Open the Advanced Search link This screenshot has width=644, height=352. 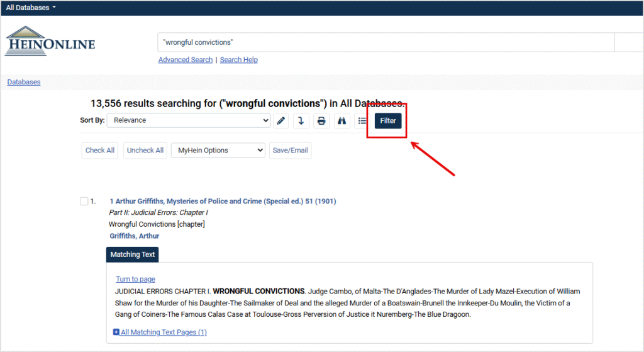pos(186,60)
